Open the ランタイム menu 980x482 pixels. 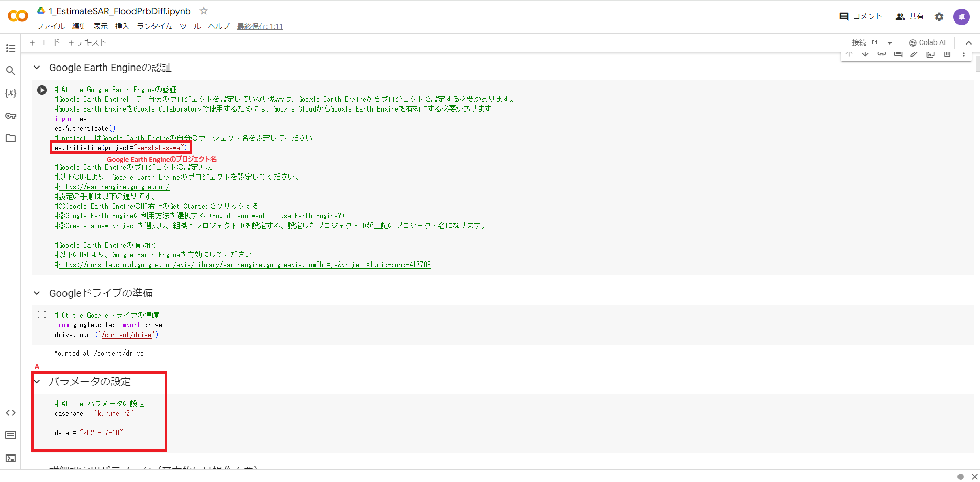tap(154, 26)
